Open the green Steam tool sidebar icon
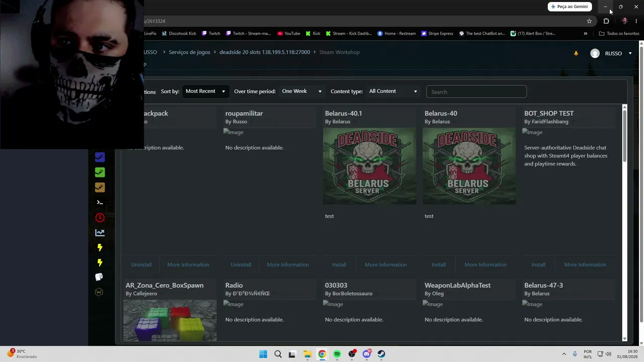644x362 pixels. click(100, 172)
